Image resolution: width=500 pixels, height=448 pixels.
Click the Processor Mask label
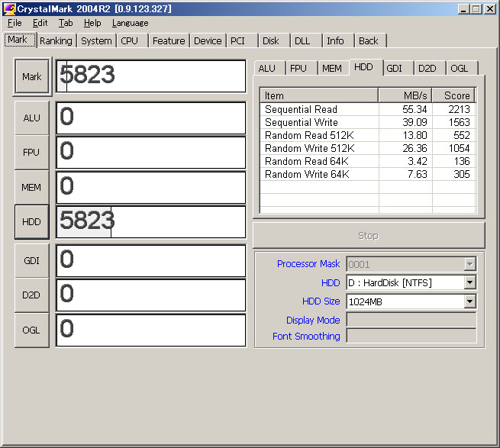[x=308, y=264]
